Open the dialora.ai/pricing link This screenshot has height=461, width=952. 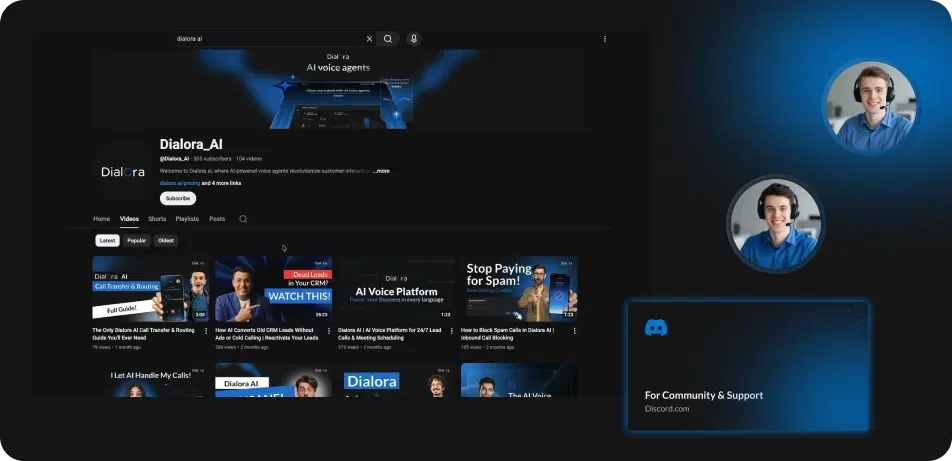(x=180, y=183)
